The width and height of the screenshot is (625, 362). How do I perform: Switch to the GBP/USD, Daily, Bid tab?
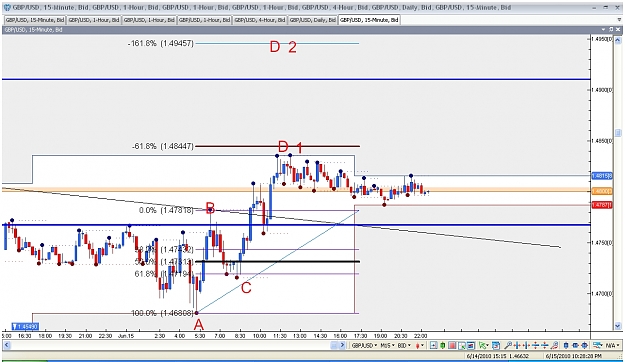[x=312, y=20]
